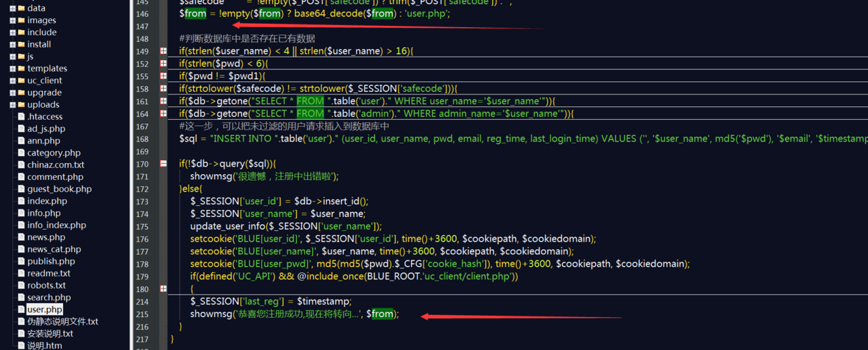Click the file icon next to index.php
This screenshot has height=350, width=868.
coord(21,202)
